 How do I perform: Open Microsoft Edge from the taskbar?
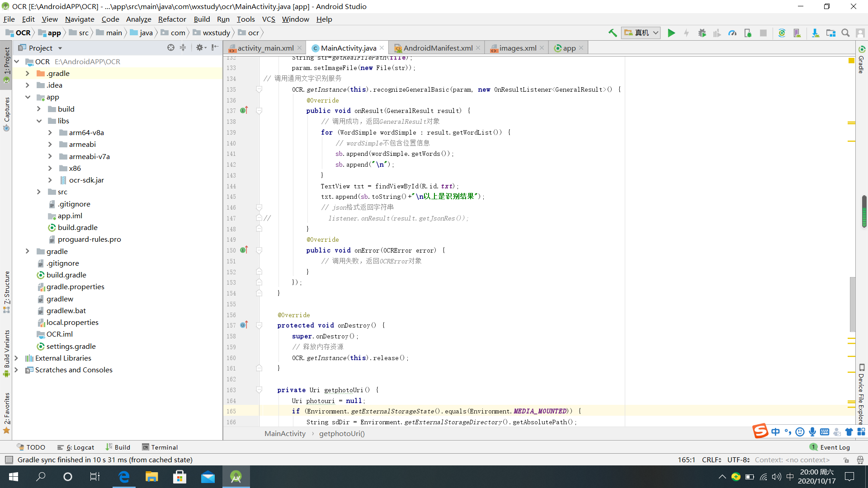[x=124, y=477]
